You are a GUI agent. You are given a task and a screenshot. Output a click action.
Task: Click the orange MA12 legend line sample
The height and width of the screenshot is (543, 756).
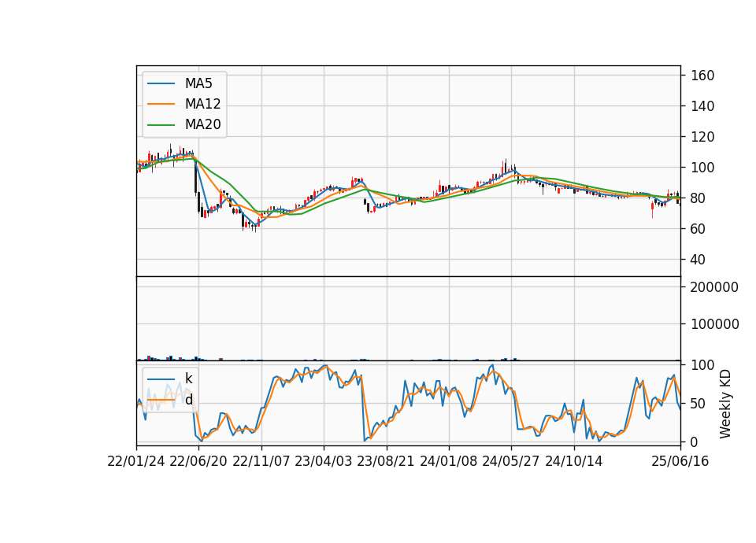[161, 104]
